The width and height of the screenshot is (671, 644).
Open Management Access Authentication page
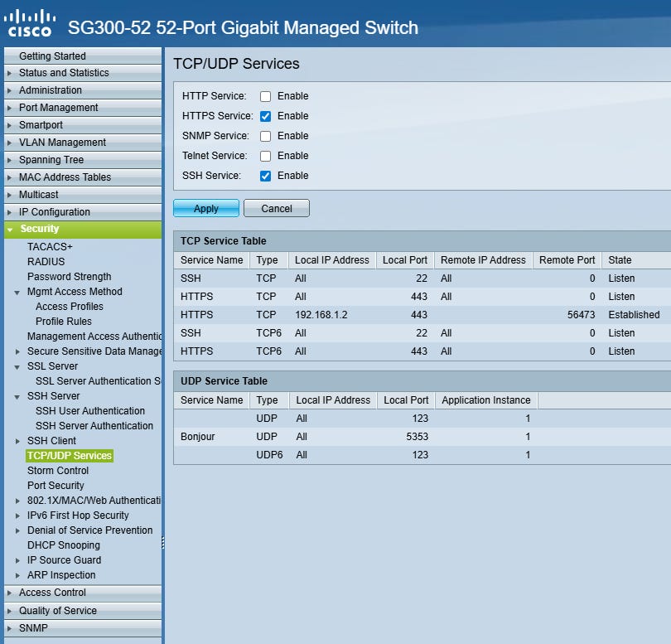94,337
